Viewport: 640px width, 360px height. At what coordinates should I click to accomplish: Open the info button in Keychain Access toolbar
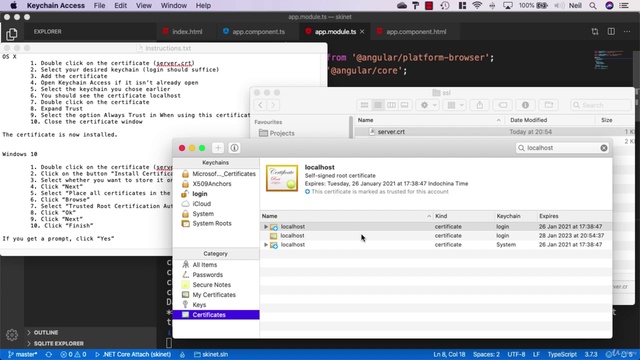click(x=234, y=148)
